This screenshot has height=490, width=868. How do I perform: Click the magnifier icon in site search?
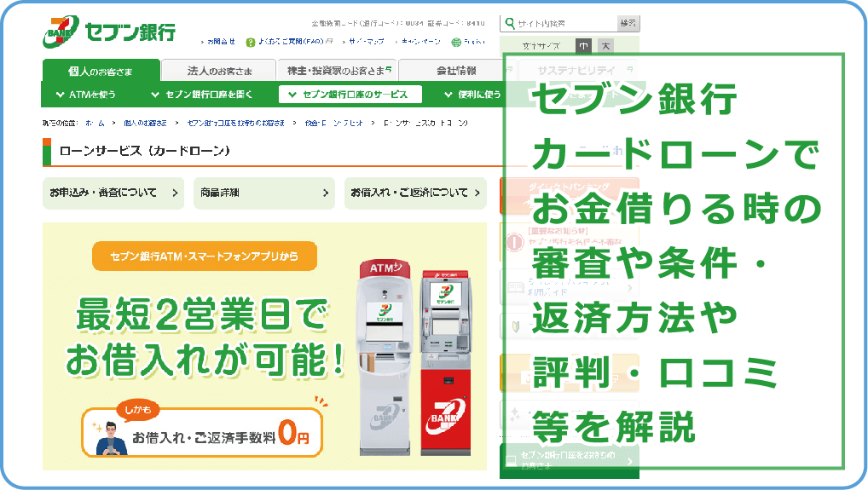tap(510, 23)
